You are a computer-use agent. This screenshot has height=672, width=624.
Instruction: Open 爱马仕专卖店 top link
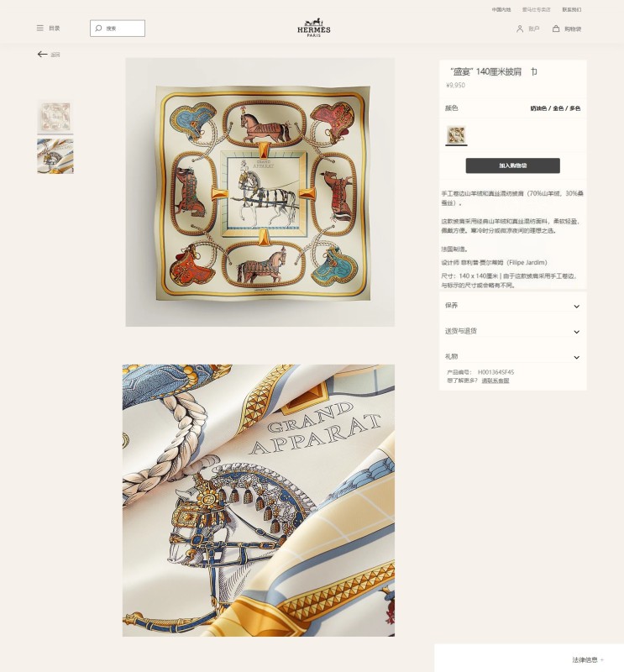pos(536,9)
